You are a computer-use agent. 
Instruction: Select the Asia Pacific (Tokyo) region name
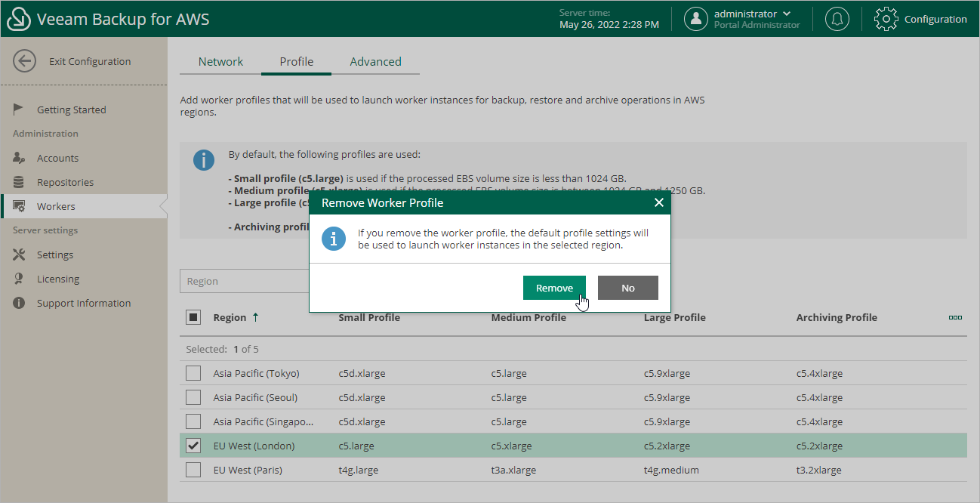click(256, 373)
